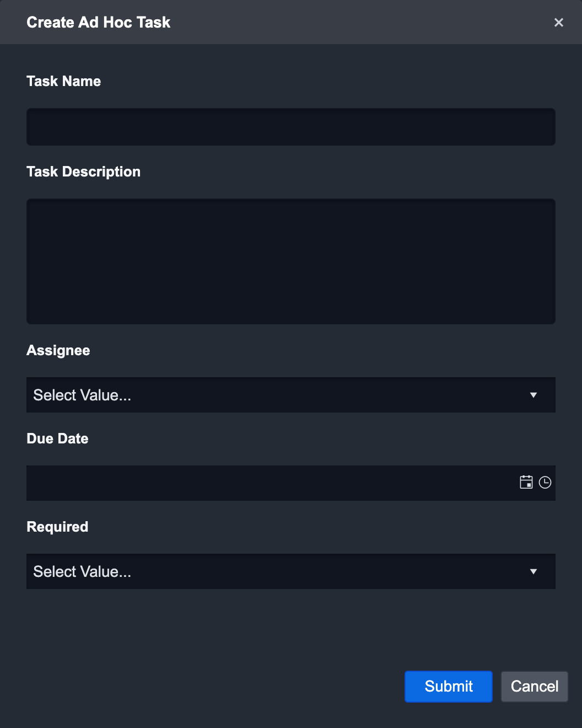Image resolution: width=582 pixels, height=728 pixels.
Task: Click the Task Description label
Action: [x=84, y=172]
